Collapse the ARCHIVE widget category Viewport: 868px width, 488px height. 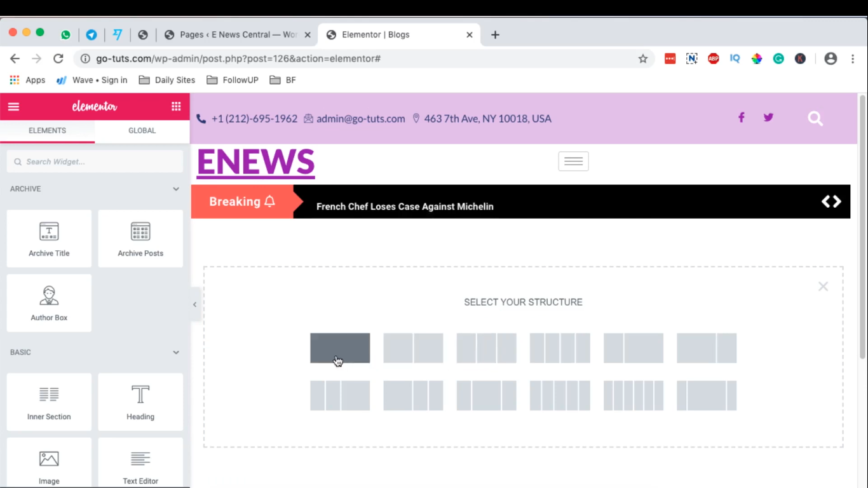(176, 189)
